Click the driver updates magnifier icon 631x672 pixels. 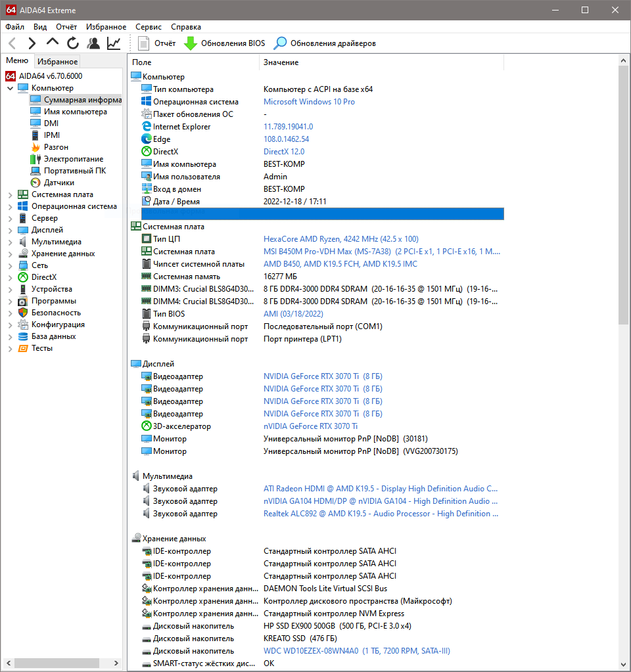tap(280, 43)
